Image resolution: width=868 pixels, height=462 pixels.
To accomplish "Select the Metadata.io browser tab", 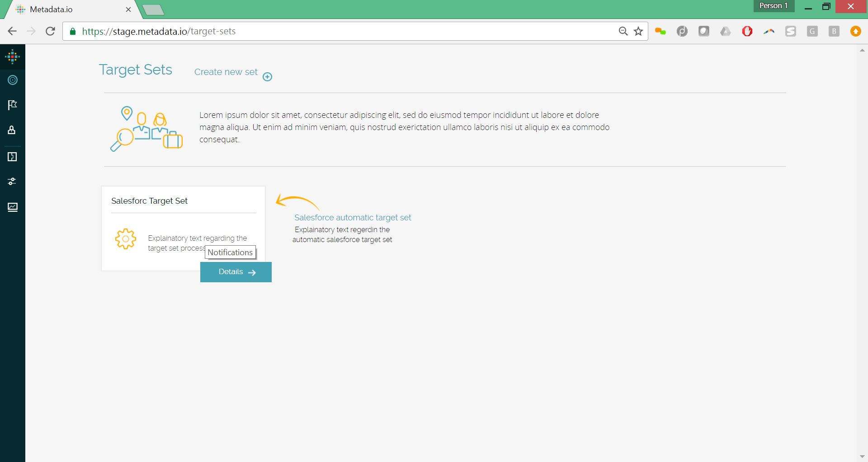I will [x=68, y=9].
